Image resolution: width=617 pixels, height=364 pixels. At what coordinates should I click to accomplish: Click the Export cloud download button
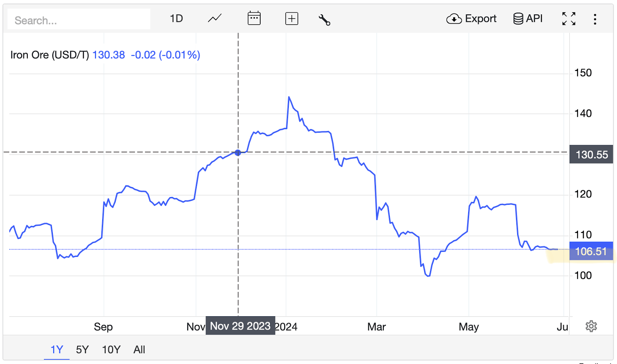pos(471,19)
